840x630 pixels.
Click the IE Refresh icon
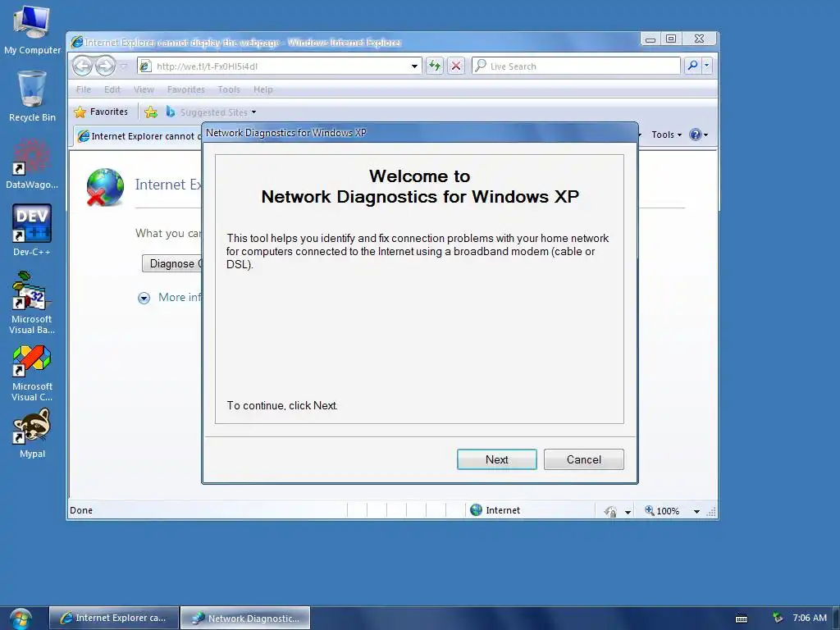point(435,66)
